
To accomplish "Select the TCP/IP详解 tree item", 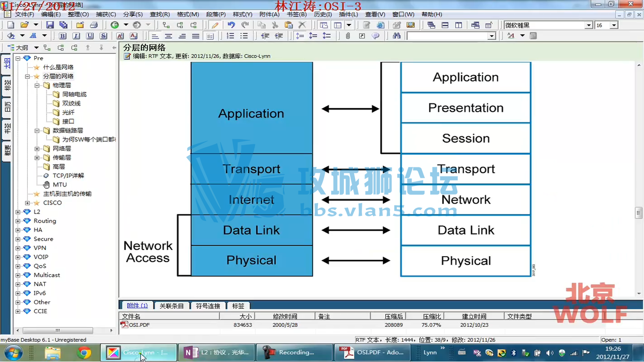I will (68, 176).
